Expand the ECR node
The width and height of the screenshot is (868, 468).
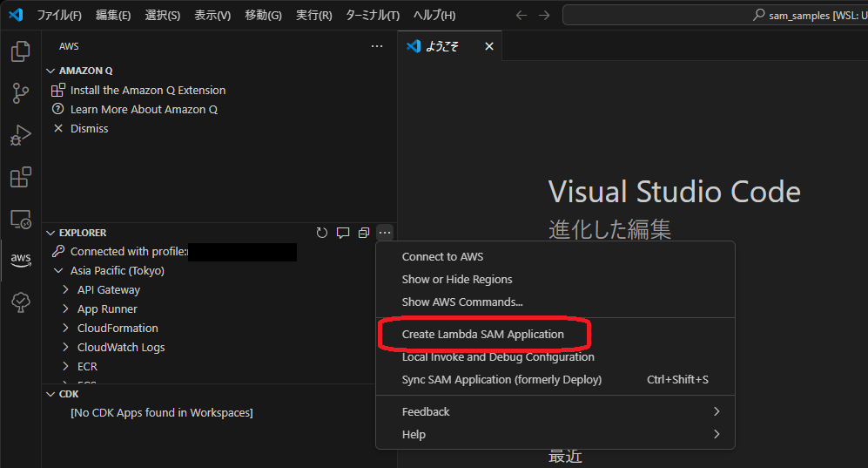click(x=65, y=366)
